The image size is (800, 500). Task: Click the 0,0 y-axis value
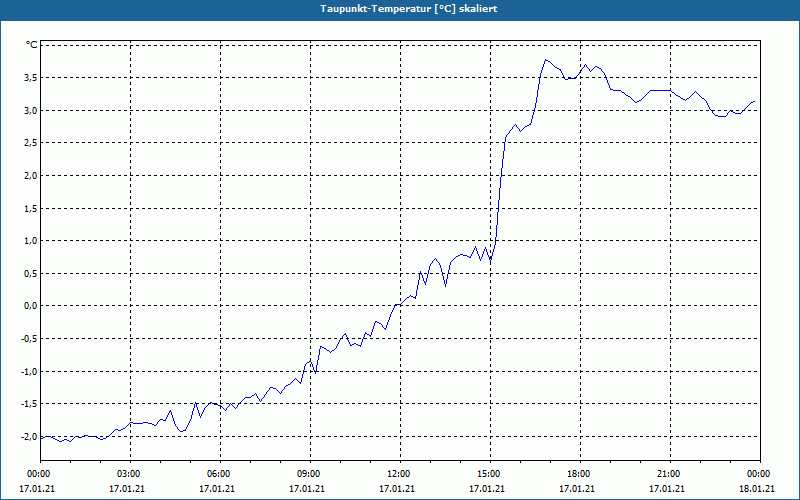(x=31, y=306)
